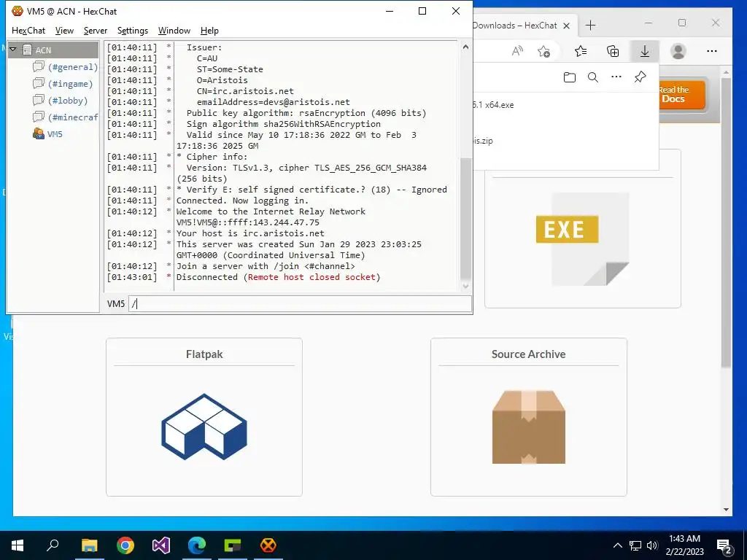Open the View menu in HexChat
Image resolution: width=747 pixels, height=560 pixels.
[64, 31]
